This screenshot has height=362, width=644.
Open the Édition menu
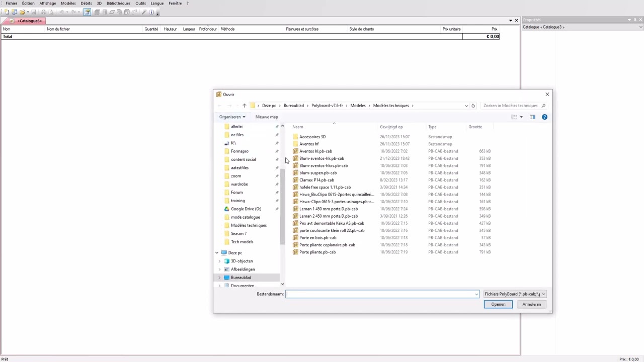coord(28,4)
